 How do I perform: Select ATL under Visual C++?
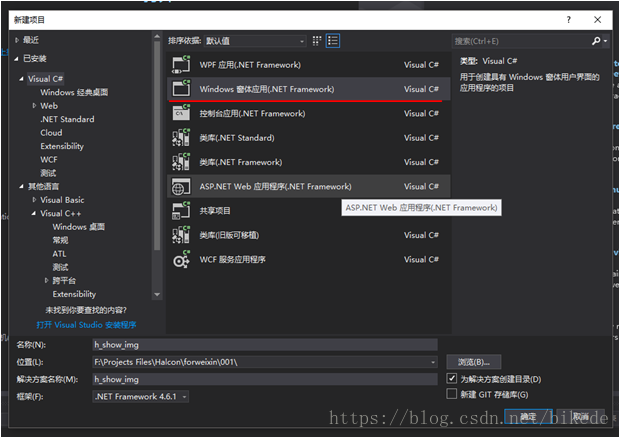coord(59,253)
